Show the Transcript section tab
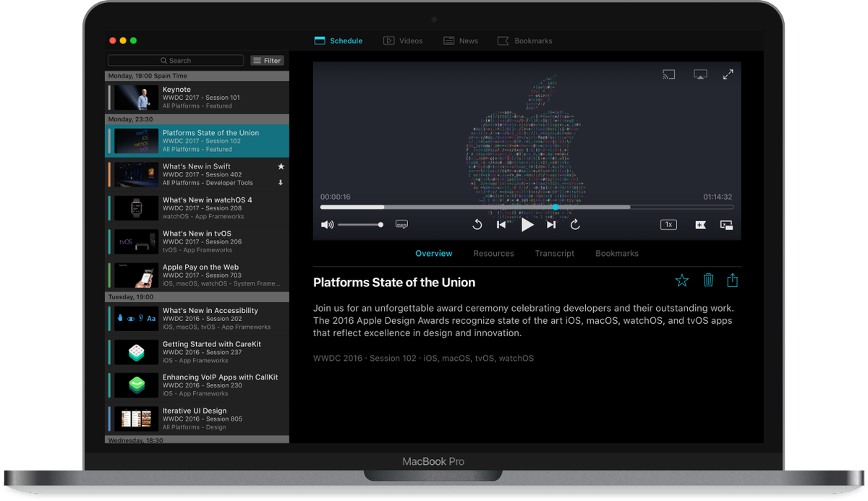This screenshot has height=501, width=868. point(555,254)
